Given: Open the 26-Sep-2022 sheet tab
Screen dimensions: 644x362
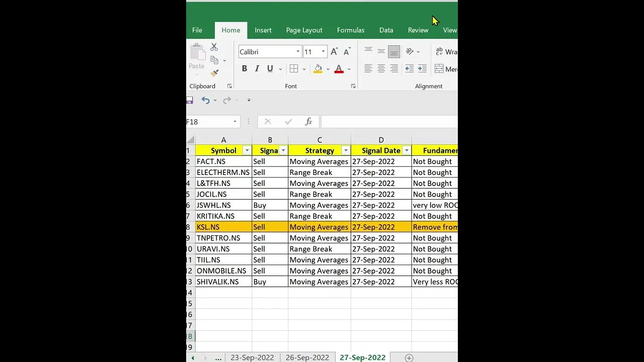Looking at the screenshot, I should click(x=307, y=357).
